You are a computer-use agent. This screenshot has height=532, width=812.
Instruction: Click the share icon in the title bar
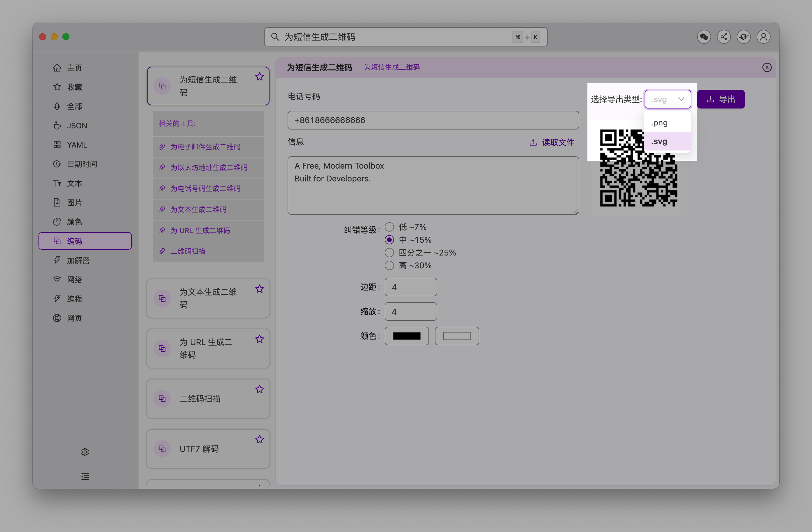(x=724, y=37)
